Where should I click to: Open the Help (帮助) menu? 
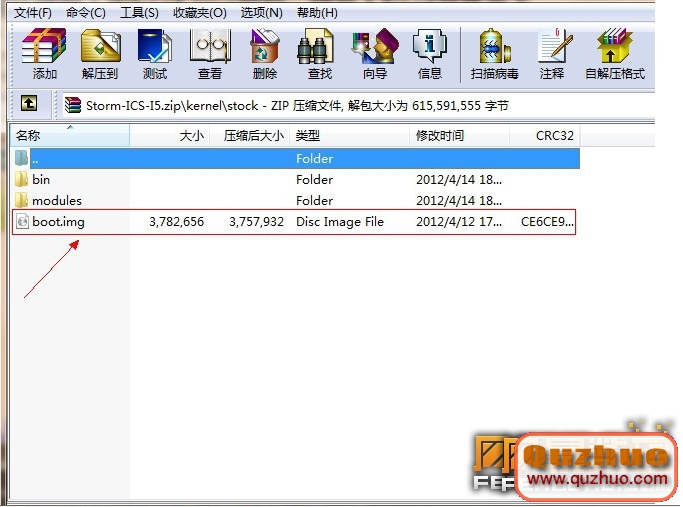317,13
